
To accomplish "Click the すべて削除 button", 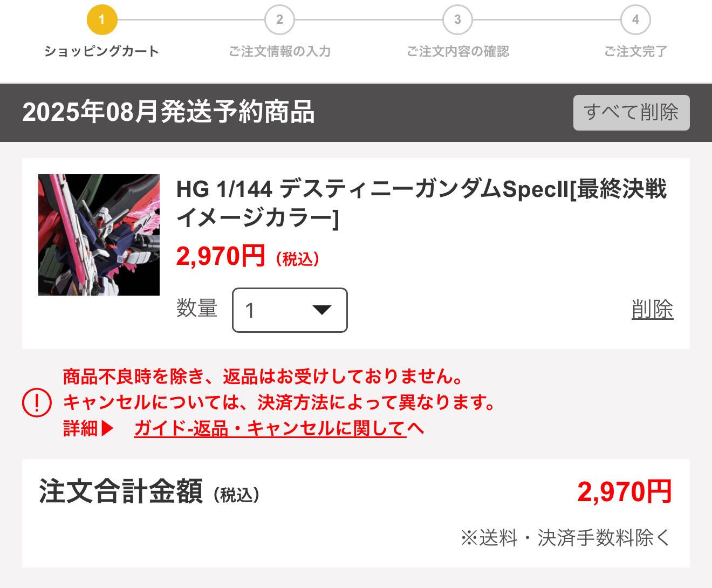I will [631, 113].
